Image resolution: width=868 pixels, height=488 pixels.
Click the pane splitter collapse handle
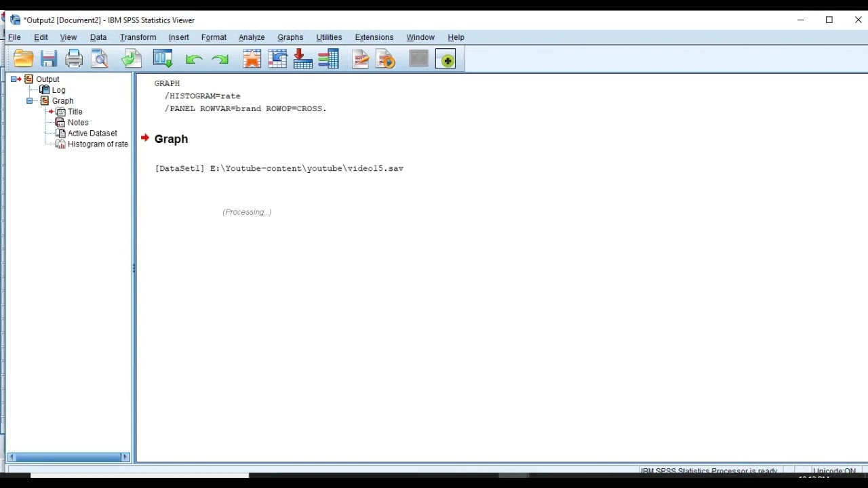[134, 268]
